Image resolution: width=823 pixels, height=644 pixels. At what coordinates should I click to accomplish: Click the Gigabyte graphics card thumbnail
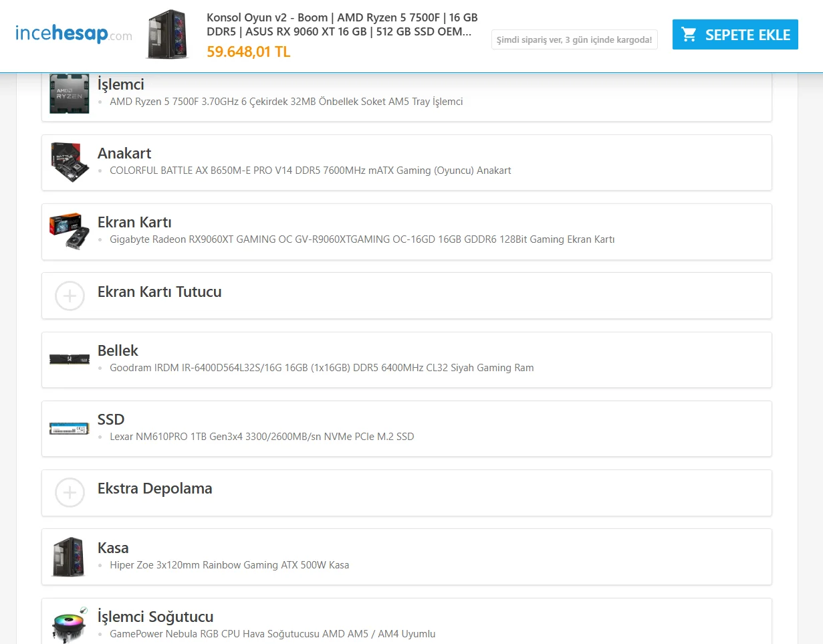tap(69, 231)
